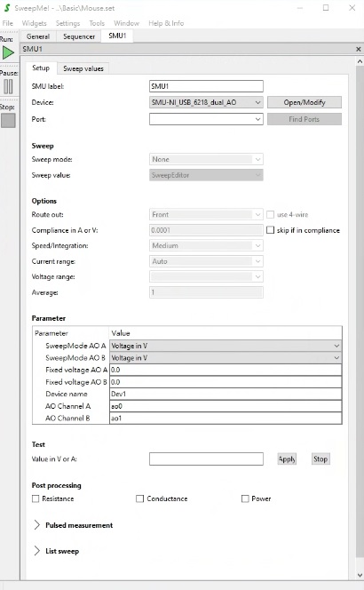Select the Setup sub-tab
The width and height of the screenshot is (364, 590).
pos(41,68)
